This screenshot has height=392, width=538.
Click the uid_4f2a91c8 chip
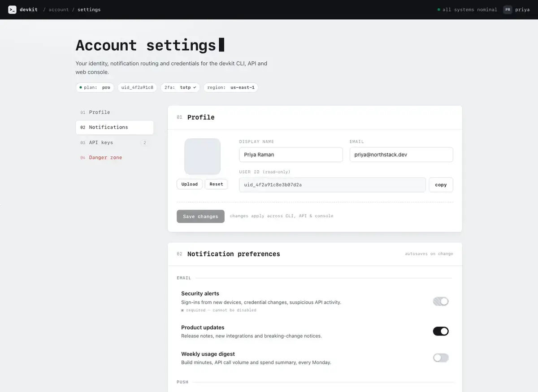coord(137,87)
